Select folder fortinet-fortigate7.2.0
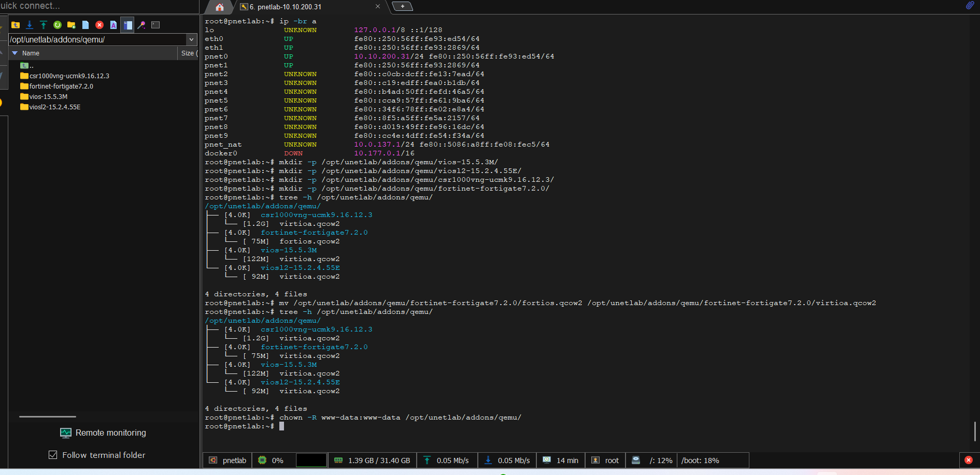980x475 pixels. [x=56, y=87]
